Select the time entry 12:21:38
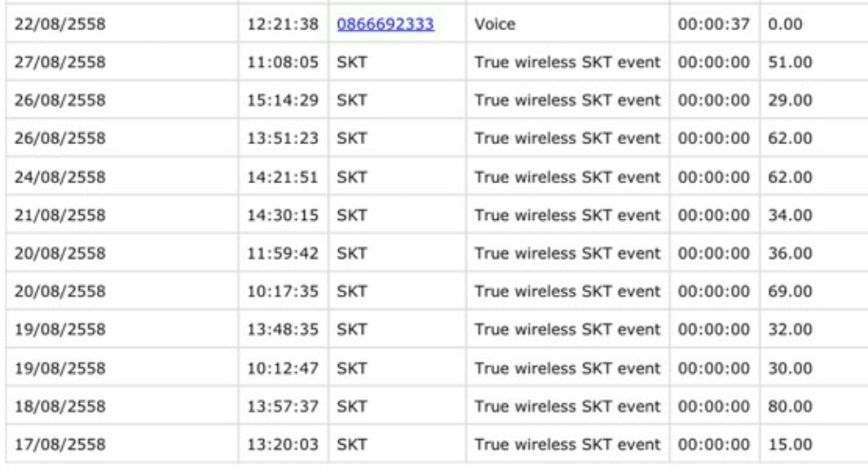 pos(282,25)
